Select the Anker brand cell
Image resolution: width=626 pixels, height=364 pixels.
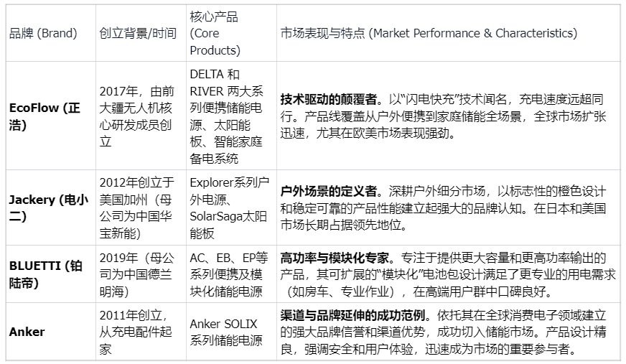pos(27,332)
